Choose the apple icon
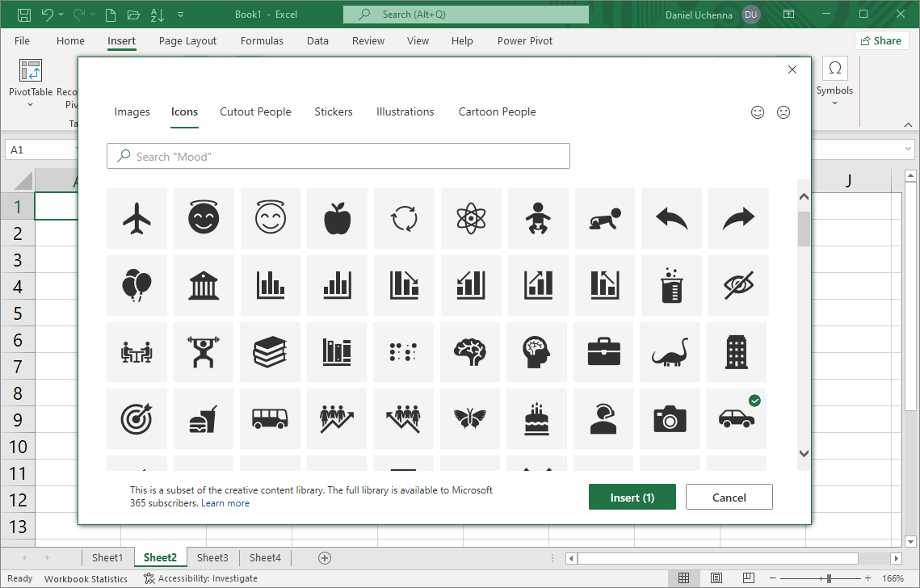Image resolution: width=920 pixels, height=588 pixels. (x=337, y=218)
